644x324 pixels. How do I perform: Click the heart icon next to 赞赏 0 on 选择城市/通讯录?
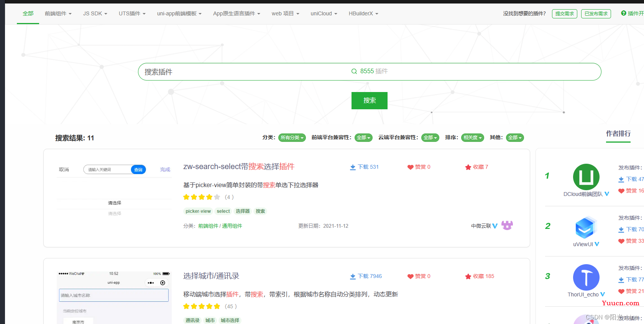click(410, 276)
